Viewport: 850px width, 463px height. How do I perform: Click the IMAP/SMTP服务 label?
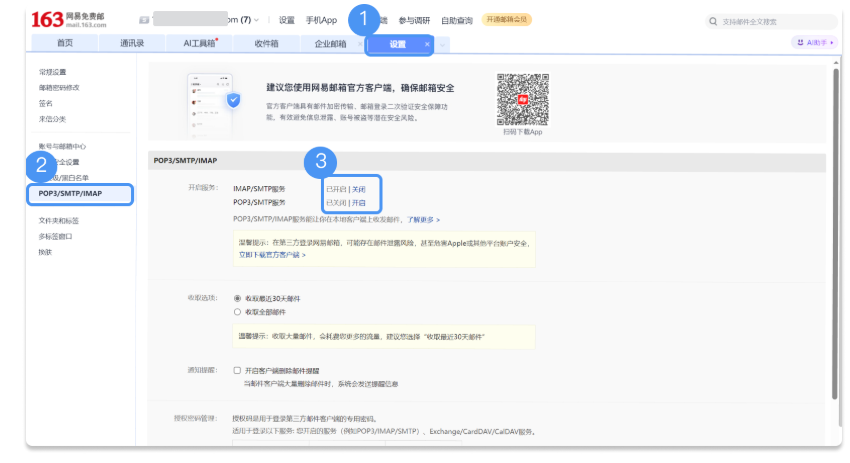coord(259,189)
